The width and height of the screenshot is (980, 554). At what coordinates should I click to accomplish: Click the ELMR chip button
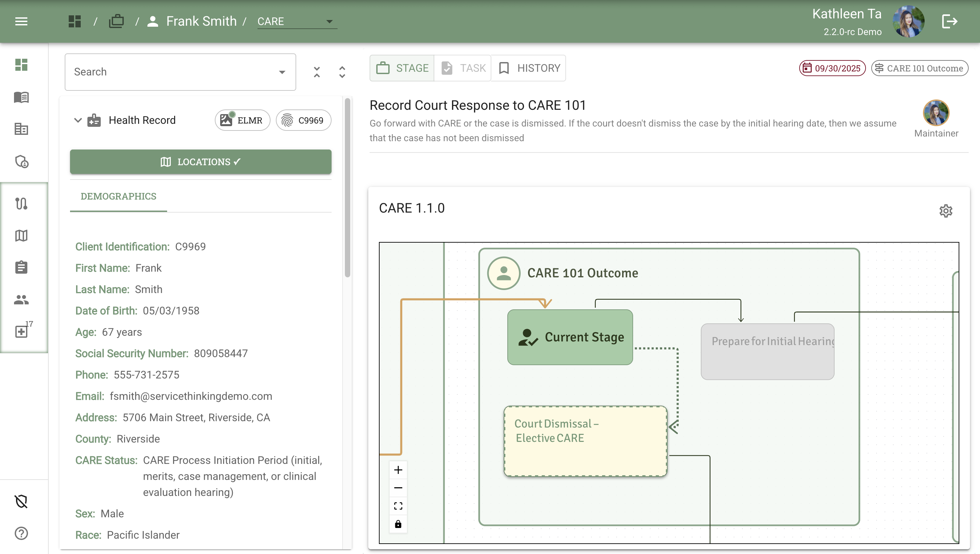click(242, 120)
